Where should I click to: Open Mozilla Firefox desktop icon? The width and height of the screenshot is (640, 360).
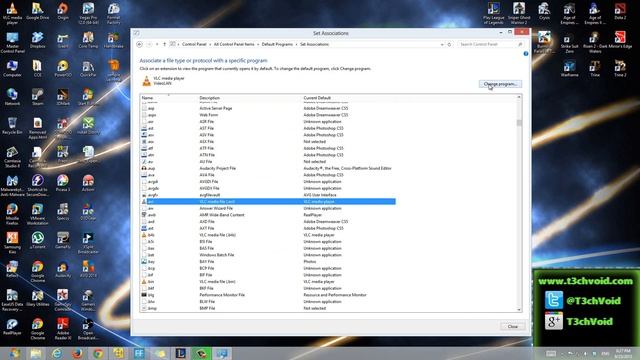[12, 214]
